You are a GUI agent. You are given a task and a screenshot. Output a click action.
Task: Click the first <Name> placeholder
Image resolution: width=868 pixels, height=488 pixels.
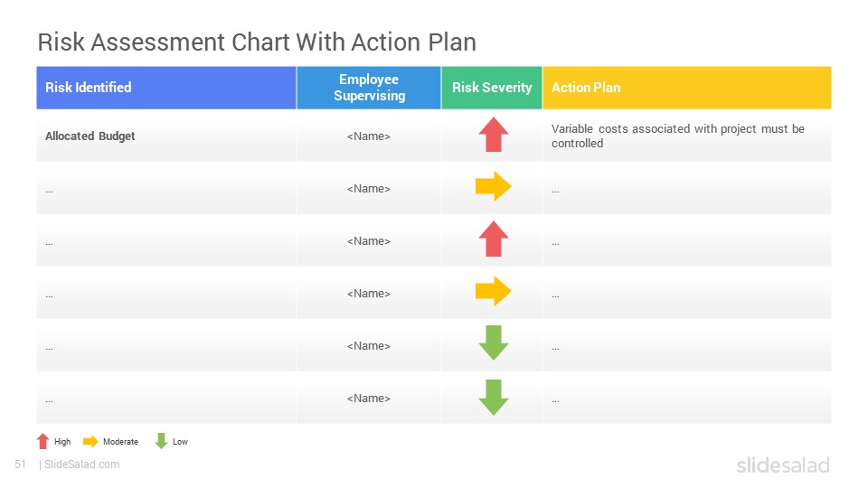369,136
